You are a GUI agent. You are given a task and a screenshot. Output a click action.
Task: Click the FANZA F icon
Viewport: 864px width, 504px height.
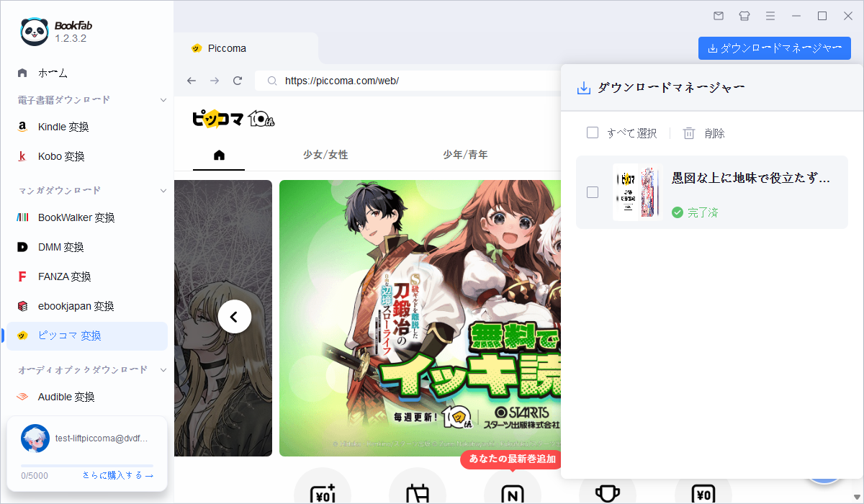click(22, 276)
